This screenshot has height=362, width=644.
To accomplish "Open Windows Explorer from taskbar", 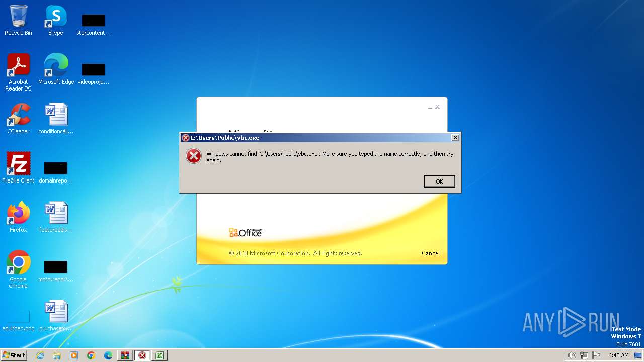I will (x=57, y=355).
